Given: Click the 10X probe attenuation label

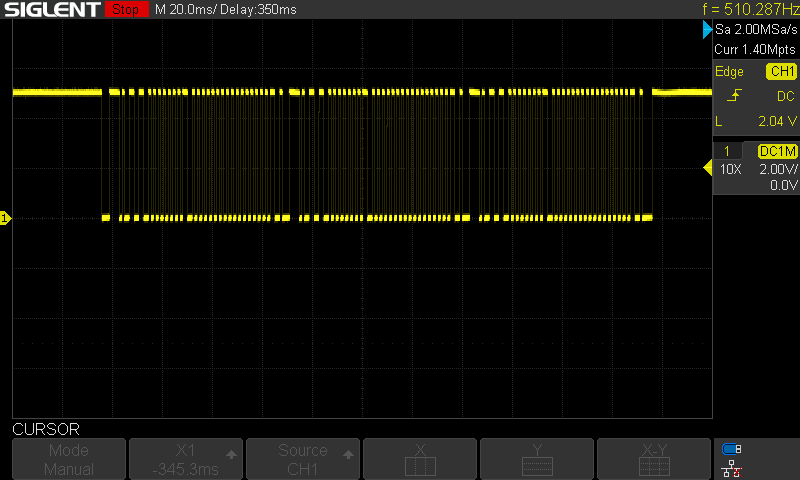Looking at the screenshot, I should coord(731,169).
